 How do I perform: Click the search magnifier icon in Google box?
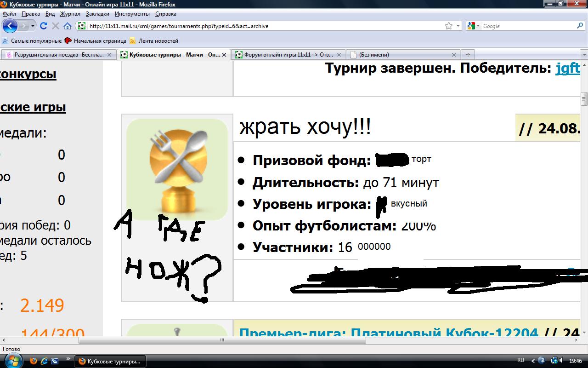coord(580,26)
